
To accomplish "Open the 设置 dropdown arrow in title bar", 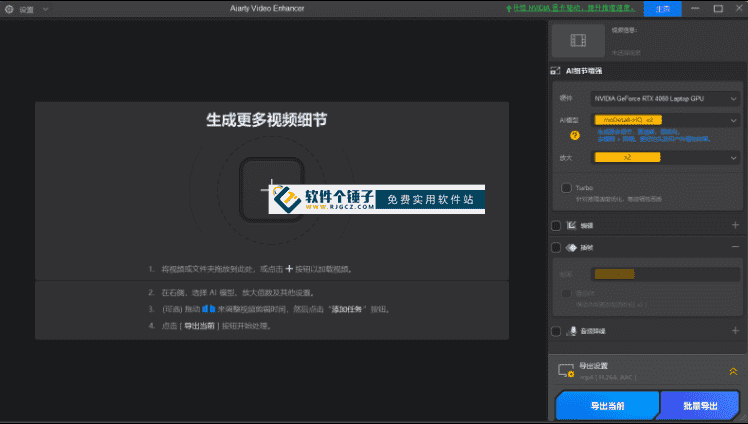I will 45,9.
